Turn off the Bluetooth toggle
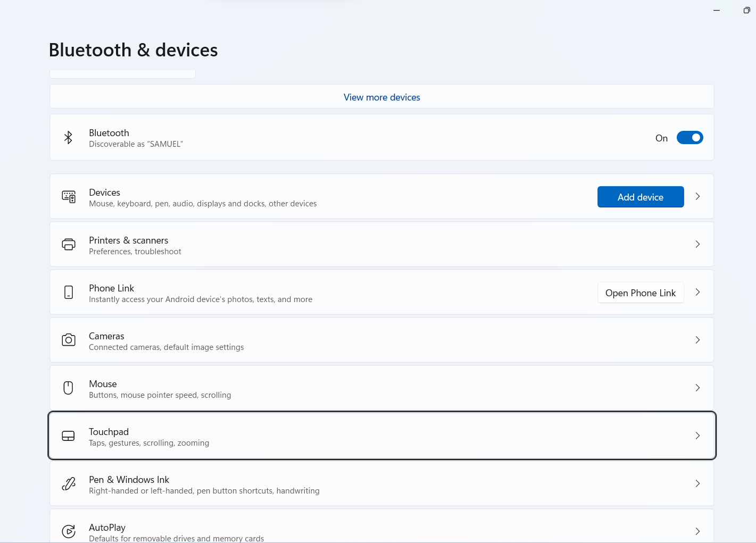Screen dimensions: 756x543 tap(689, 138)
